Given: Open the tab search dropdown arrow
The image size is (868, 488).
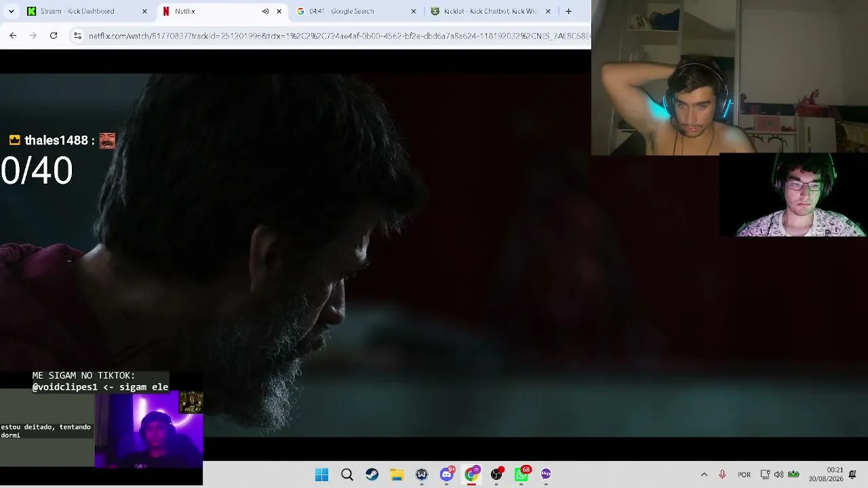Looking at the screenshot, I should coord(11,11).
